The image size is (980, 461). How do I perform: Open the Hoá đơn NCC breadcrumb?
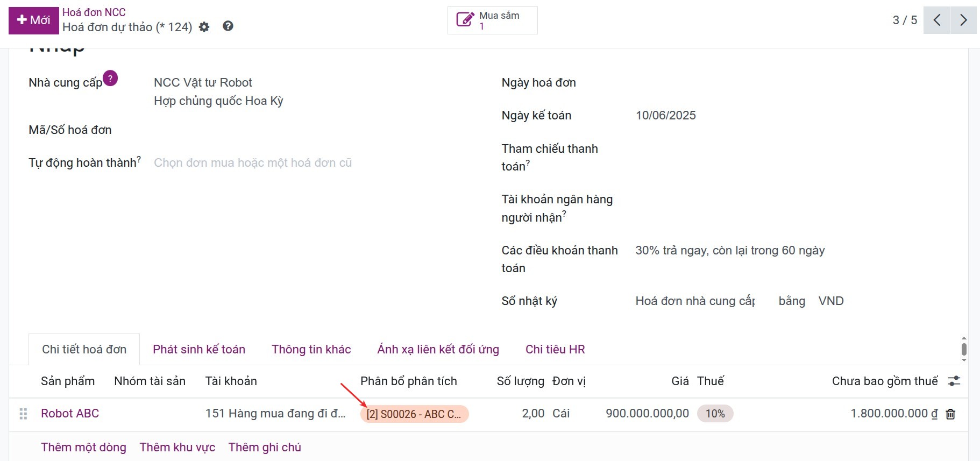[x=94, y=12]
